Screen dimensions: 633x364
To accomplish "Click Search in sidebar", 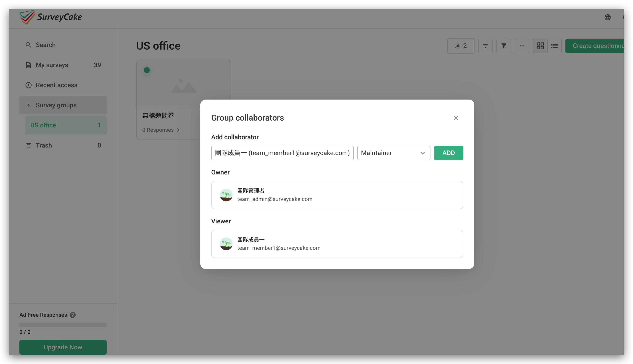I will point(63,45).
